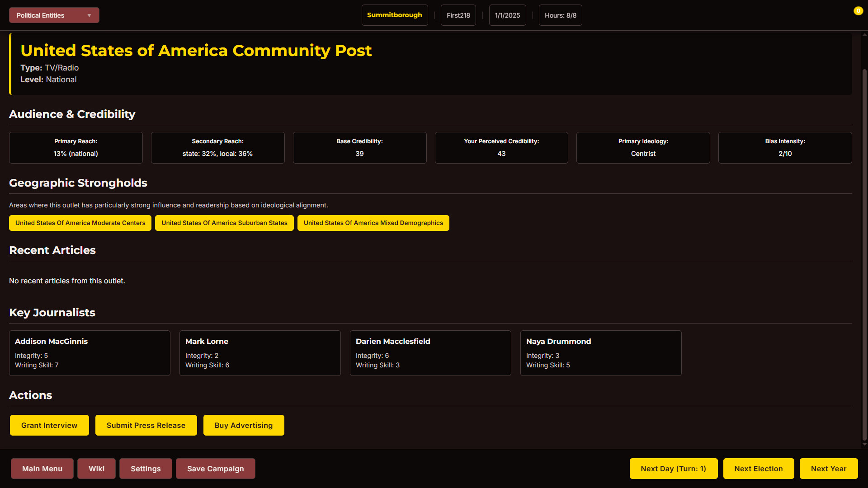868x488 pixels.
Task: Open Addison MacGinnis journalist card
Action: pyautogui.click(x=90, y=353)
